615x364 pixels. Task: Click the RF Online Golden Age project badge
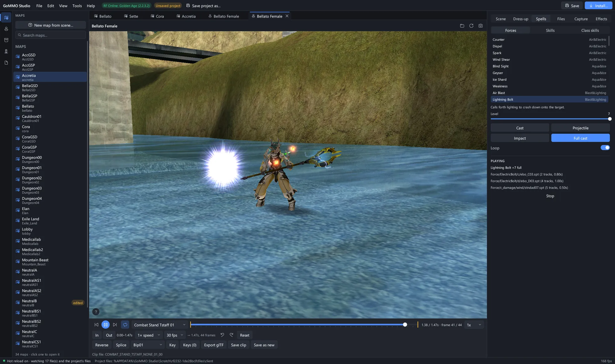click(x=126, y=6)
